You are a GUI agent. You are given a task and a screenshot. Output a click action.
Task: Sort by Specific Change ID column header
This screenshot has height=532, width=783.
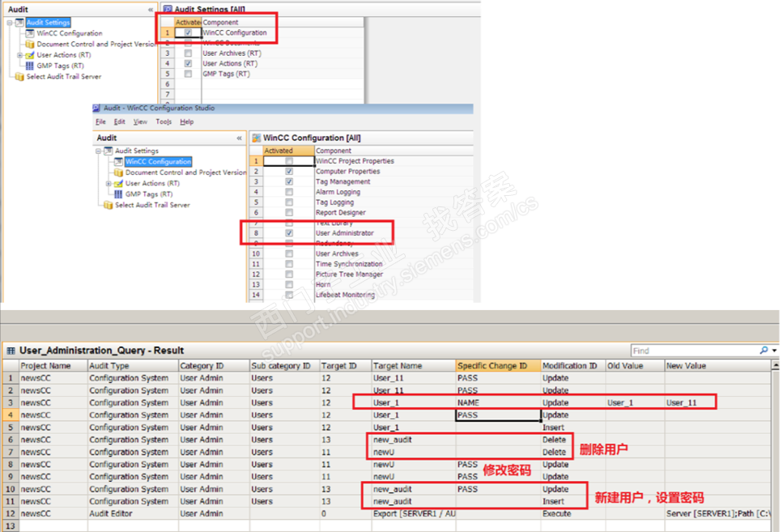[498, 366]
